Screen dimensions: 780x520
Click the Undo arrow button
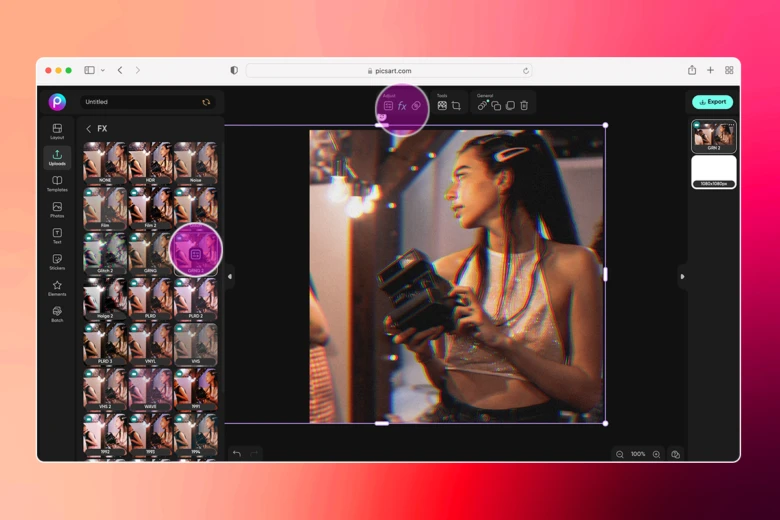pyautogui.click(x=237, y=453)
